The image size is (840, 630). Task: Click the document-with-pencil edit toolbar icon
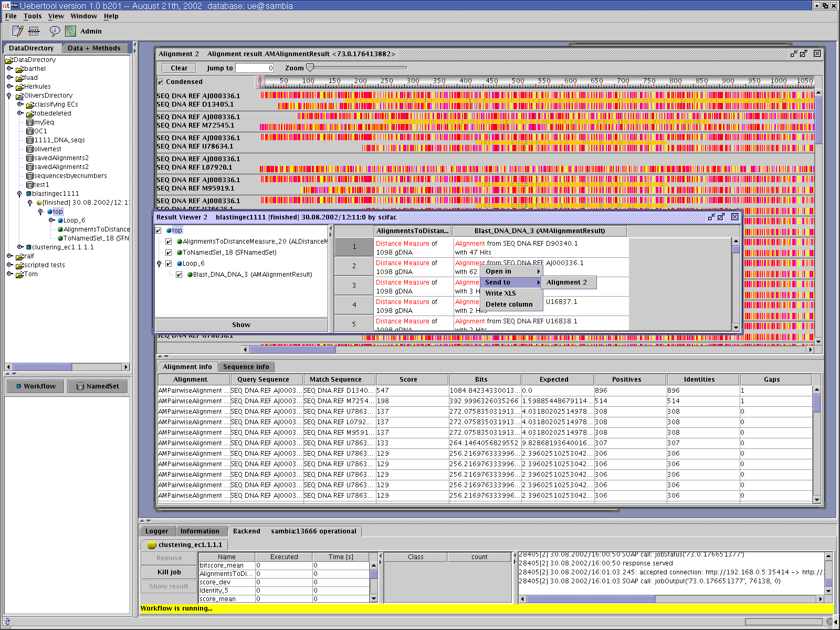[18, 31]
